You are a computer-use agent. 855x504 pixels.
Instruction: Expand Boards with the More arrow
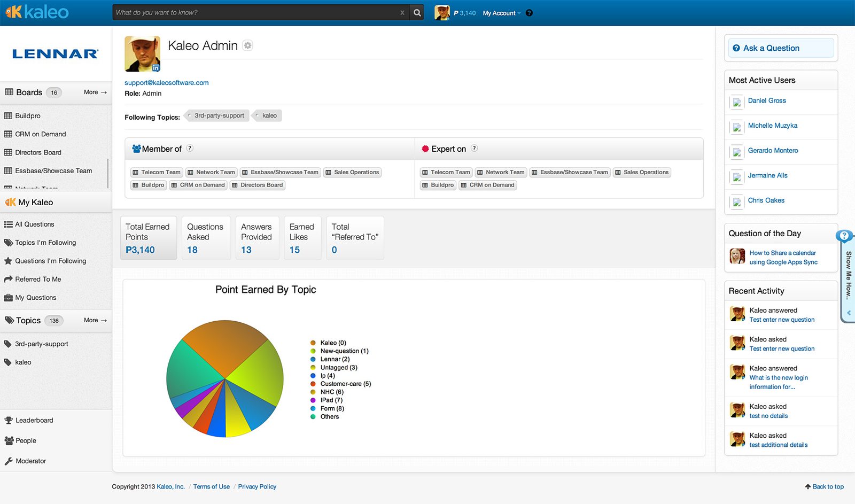95,92
